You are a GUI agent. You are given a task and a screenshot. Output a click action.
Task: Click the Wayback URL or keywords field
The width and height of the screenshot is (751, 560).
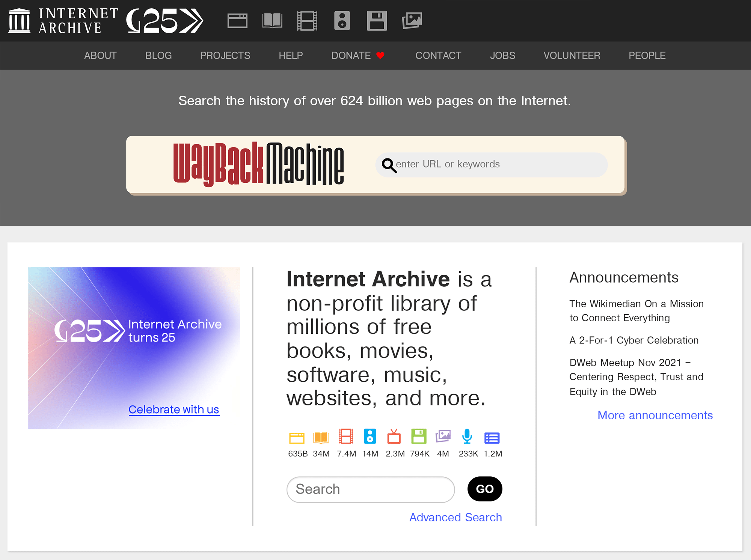tap(492, 165)
